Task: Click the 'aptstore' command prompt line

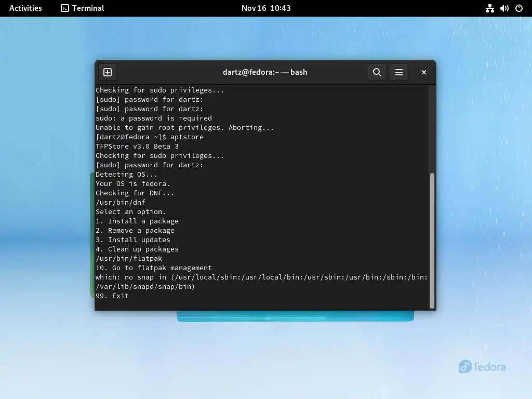Action: [150, 137]
